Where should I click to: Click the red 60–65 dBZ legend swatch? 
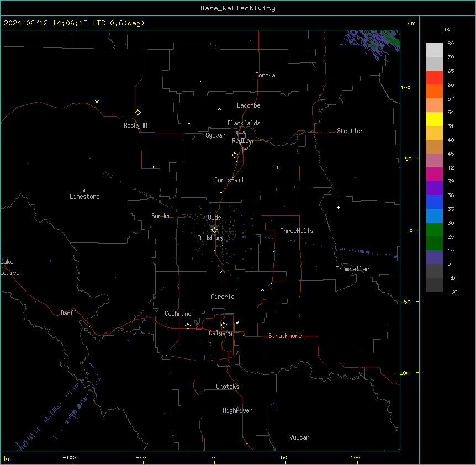pos(434,77)
